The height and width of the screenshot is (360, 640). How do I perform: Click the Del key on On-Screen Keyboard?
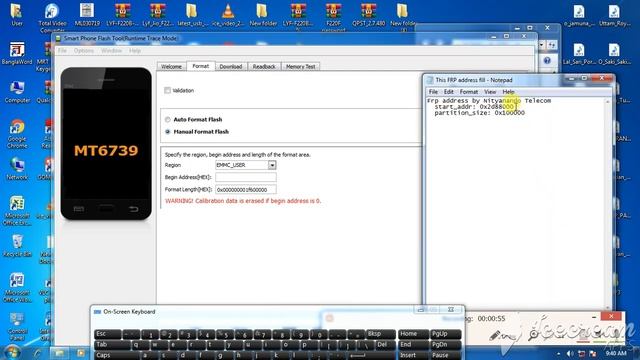(385, 344)
